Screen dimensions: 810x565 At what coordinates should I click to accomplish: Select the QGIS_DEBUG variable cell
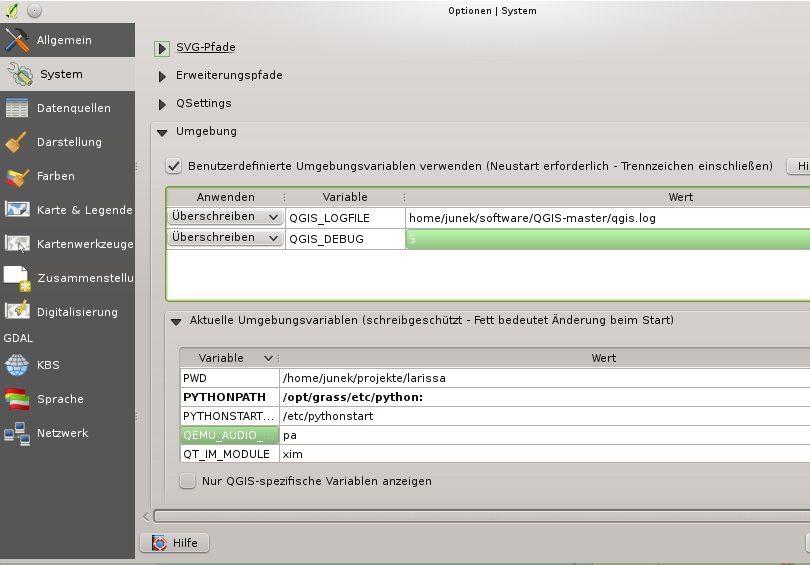pyautogui.click(x=345, y=239)
